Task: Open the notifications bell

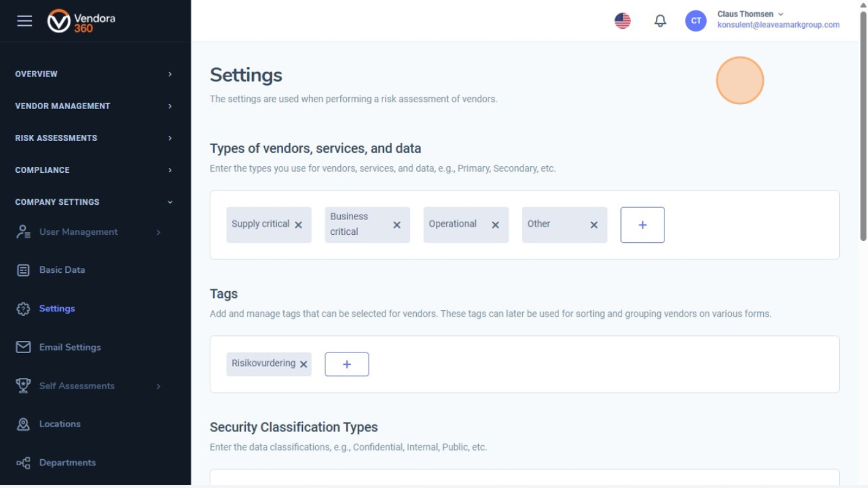Action: pyautogui.click(x=660, y=21)
